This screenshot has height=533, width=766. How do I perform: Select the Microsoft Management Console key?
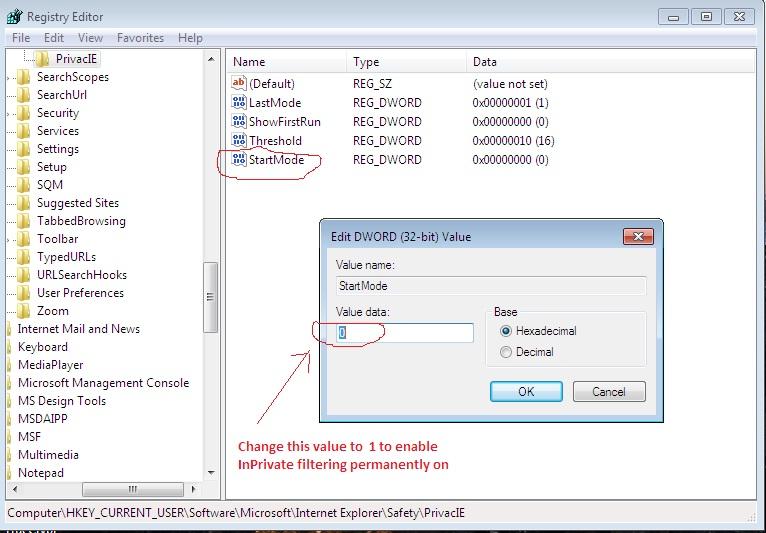pos(103,383)
